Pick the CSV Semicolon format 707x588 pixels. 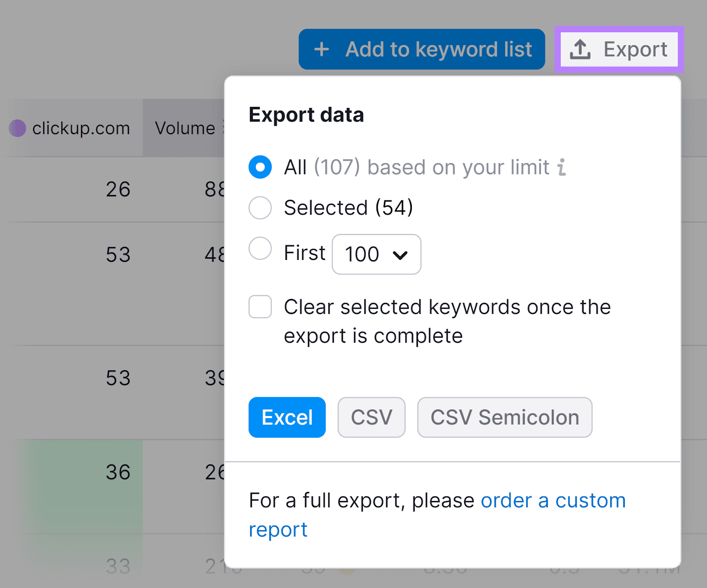pyautogui.click(x=505, y=417)
